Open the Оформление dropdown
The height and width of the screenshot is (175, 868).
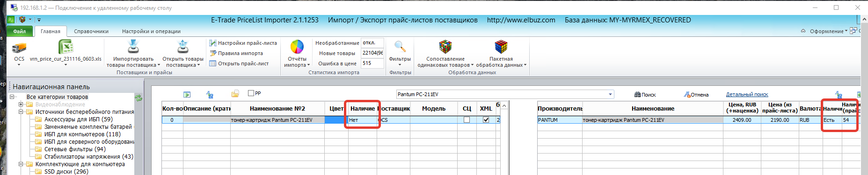click(x=829, y=31)
